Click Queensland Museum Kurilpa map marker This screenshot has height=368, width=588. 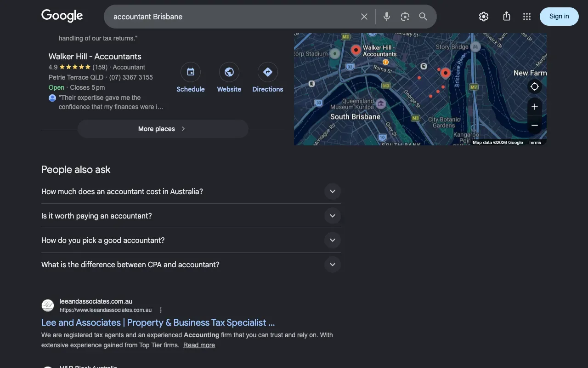380,103
